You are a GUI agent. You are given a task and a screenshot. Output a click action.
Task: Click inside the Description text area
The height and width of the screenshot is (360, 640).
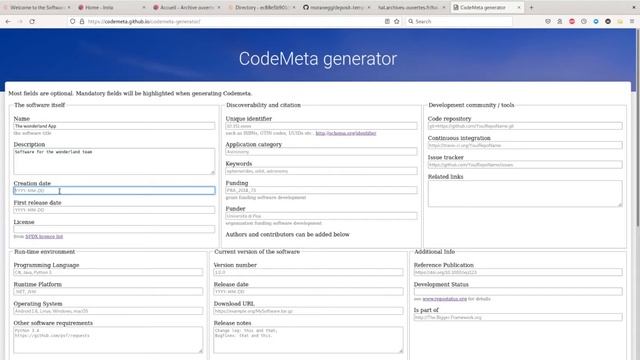(x=114, y=161)
